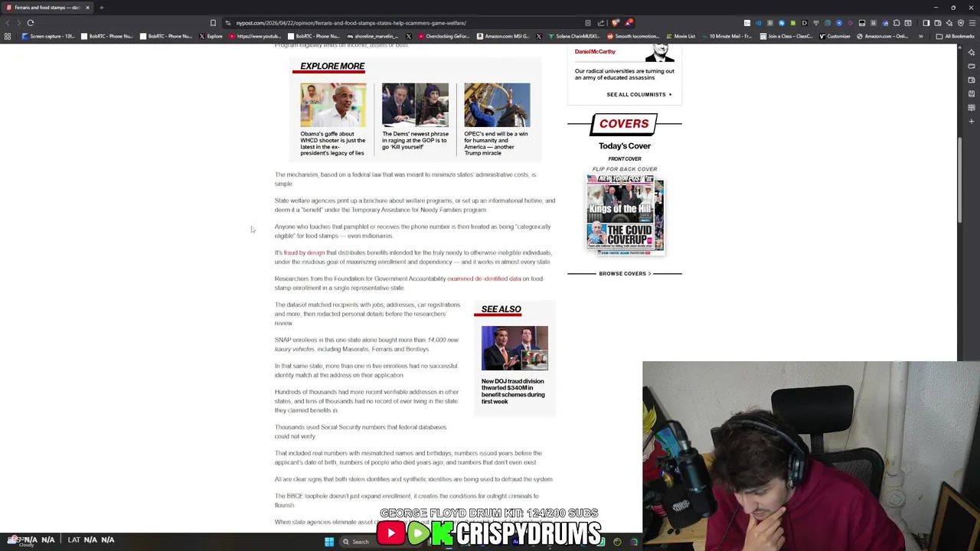Screen dimensions: 980x551
Task: Open Daniel McCarthy columnist link
Action: click(x=595, y=51)
